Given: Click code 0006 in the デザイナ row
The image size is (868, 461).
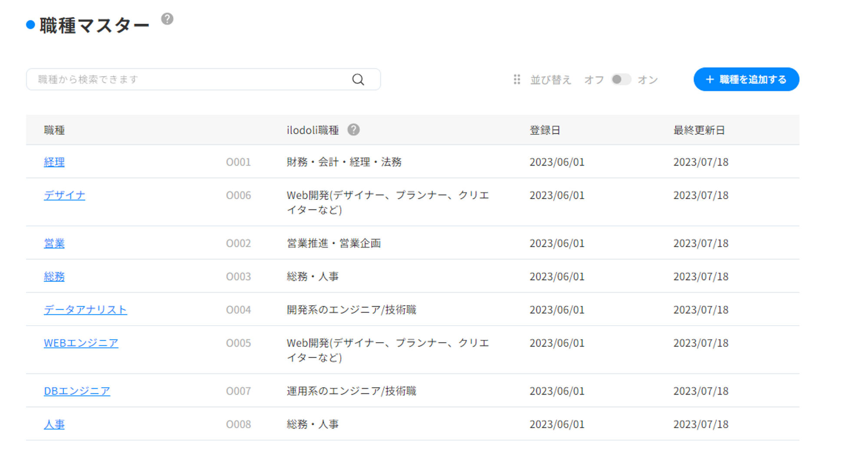Looking at the screenshot, I should click(x=238, y=195).
